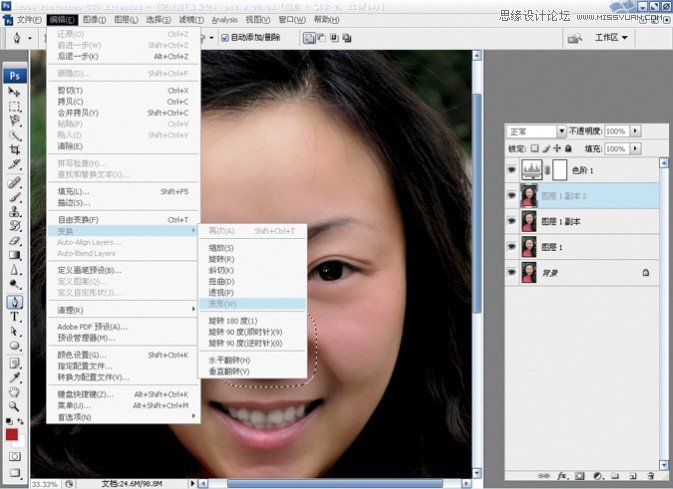Select the Path Selection tool

tap(14, 331)
